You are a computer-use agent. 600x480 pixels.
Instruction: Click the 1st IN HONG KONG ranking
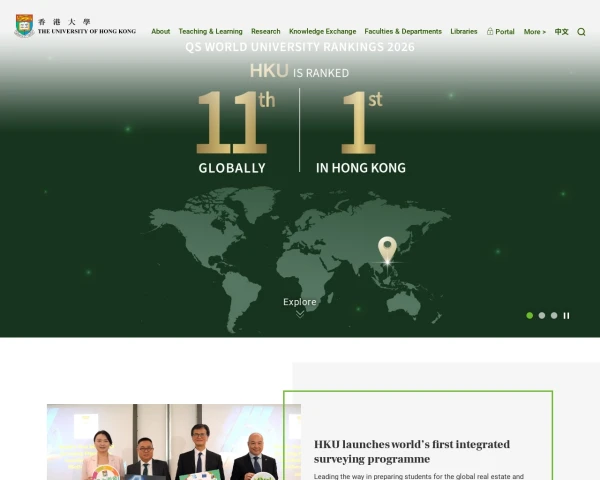(361, 132)
